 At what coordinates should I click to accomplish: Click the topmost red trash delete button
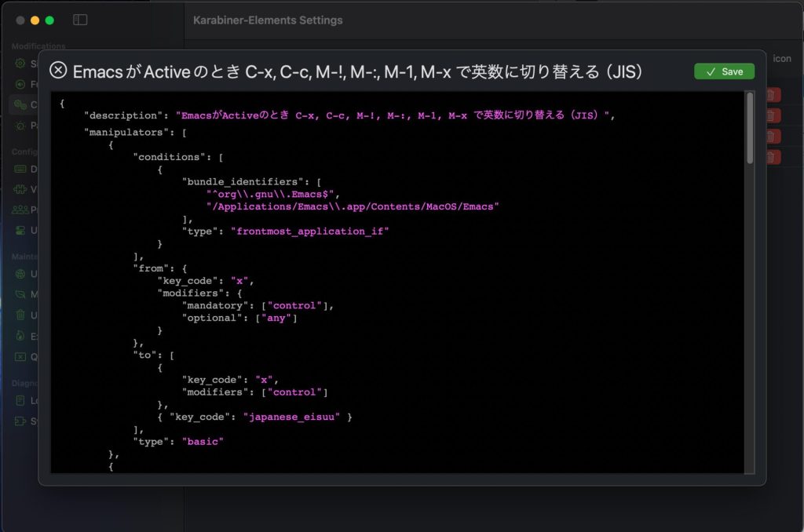click(773, 95)
